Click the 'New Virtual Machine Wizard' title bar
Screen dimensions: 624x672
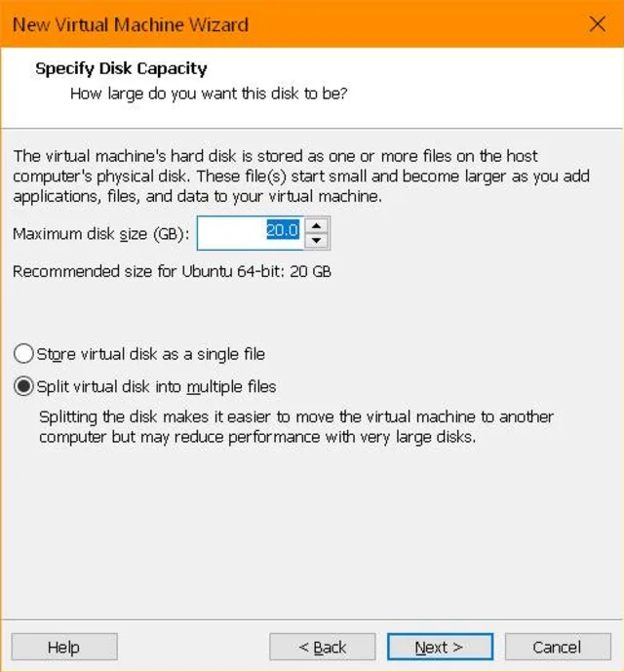coord(131,24)
